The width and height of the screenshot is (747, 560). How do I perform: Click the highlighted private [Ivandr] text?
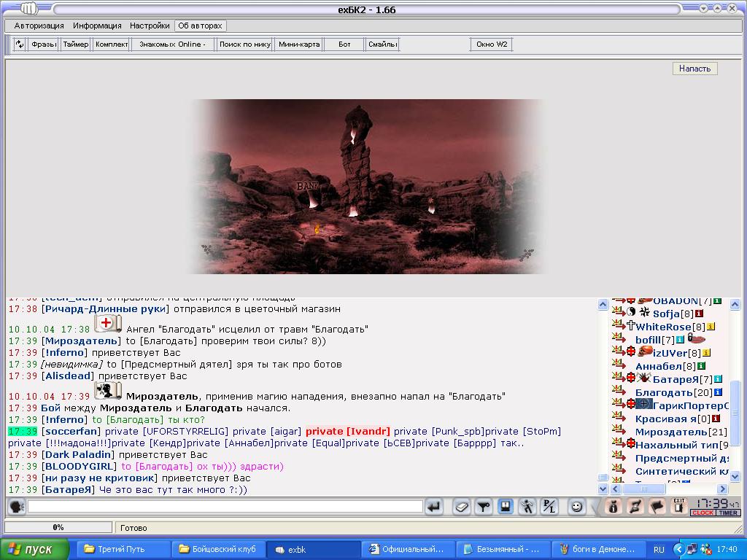point(348,432)
